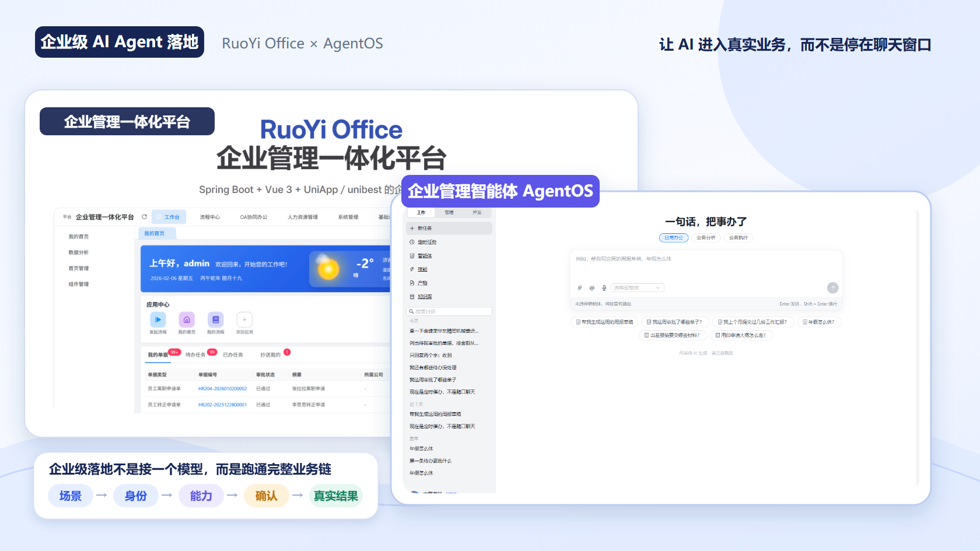Click the refresh icon beside 企业管理一体化平台 title
Viewport: 980px width, 551px height.
[144, 217]
